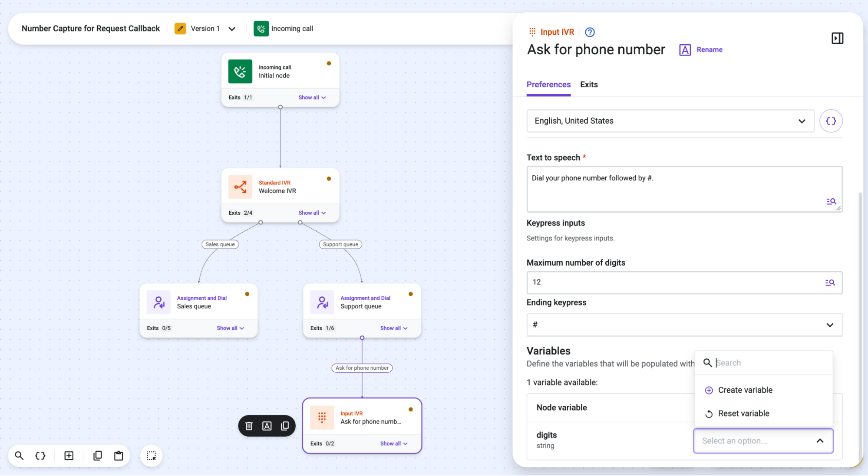Expand Show all exits on Support queue node
This screenshot has width=868, height=476.
(x=394, y=328)
